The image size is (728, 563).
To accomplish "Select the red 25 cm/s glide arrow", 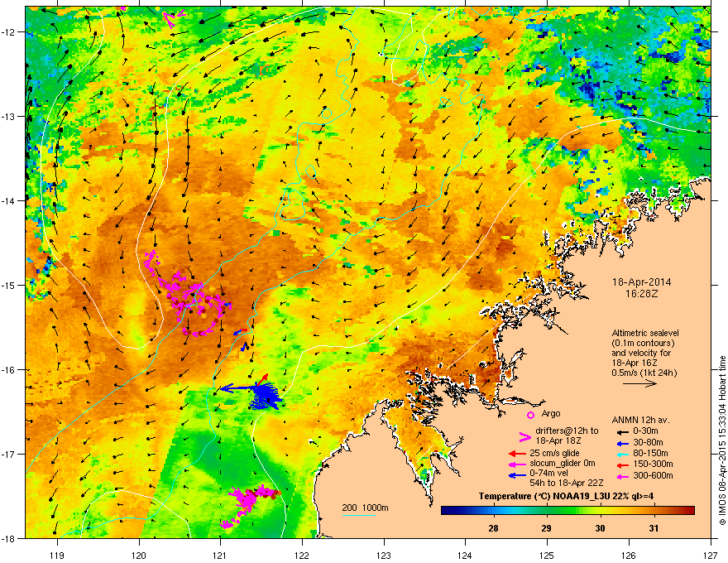I will (517, 454).
